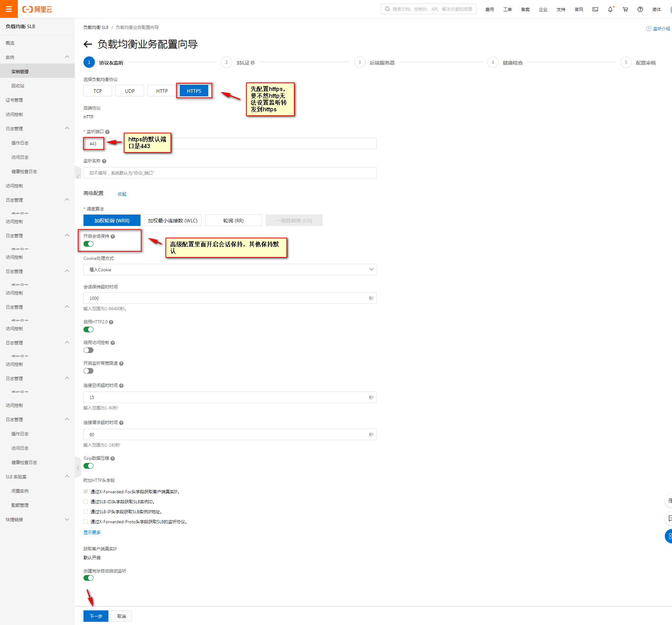Screen dimensions: 672x625
Task: Check the 通过SLB-ID头字段获取SLB实例ID checkbox
Action: [86, 501]
